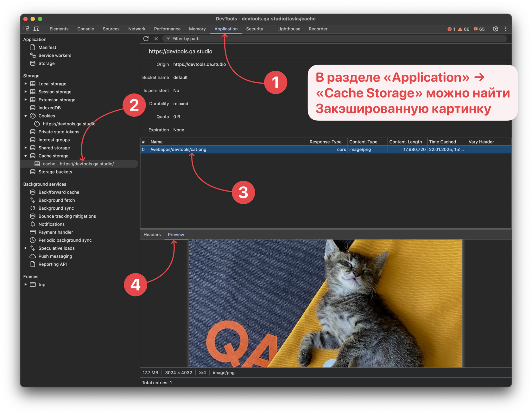Open Background fetch service
The image size is (532, 414).
click(x=57, y=200)
